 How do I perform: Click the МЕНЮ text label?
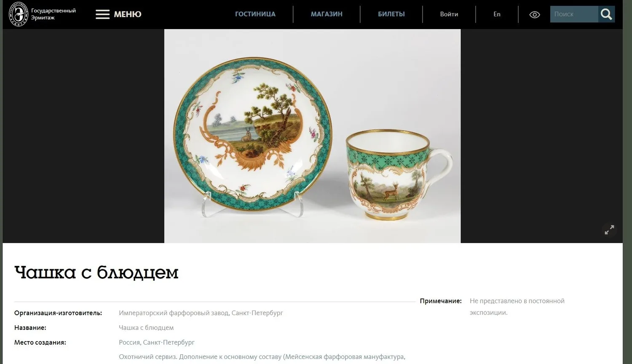point(128,14)
